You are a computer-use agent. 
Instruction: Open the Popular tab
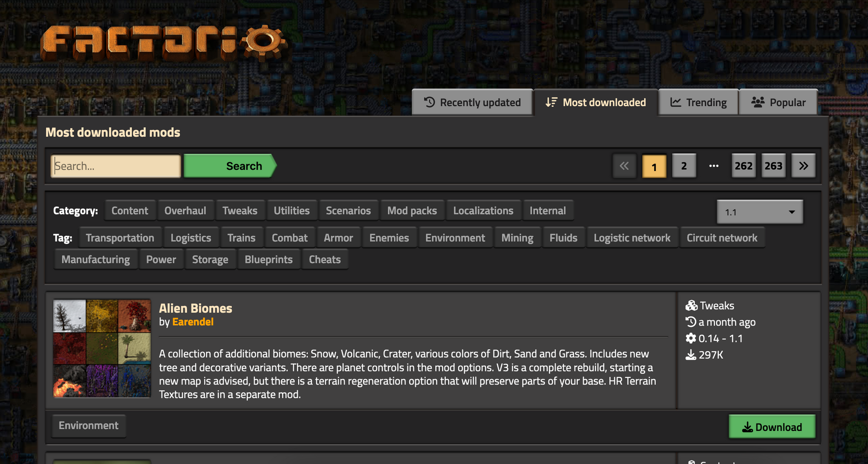tap(779, 102)
